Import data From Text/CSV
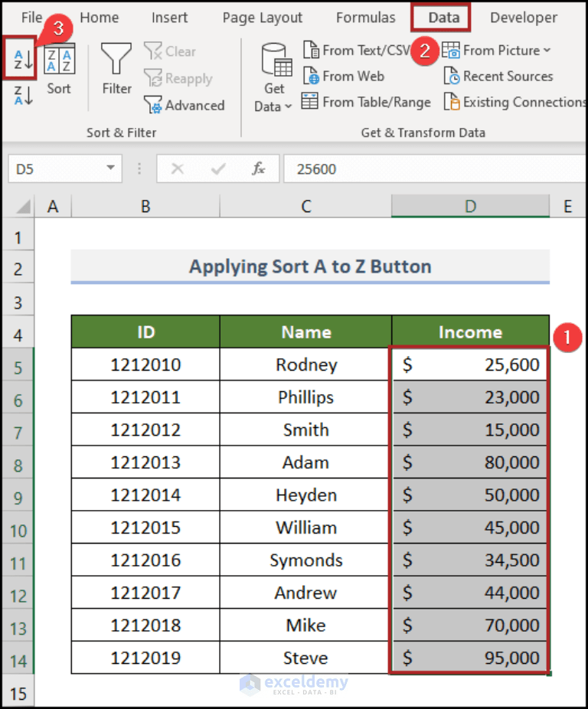This screenshot has height=709, width=588. pos(357,51)
